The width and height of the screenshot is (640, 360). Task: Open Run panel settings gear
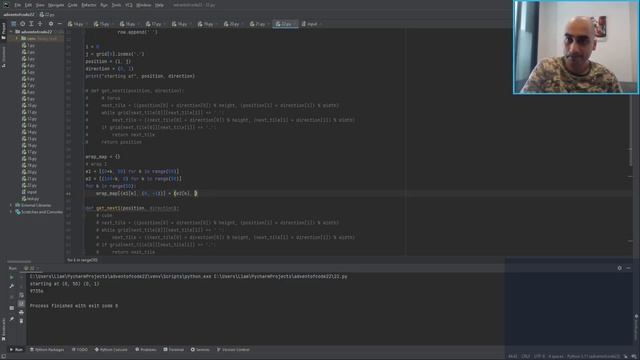[620, 268]
